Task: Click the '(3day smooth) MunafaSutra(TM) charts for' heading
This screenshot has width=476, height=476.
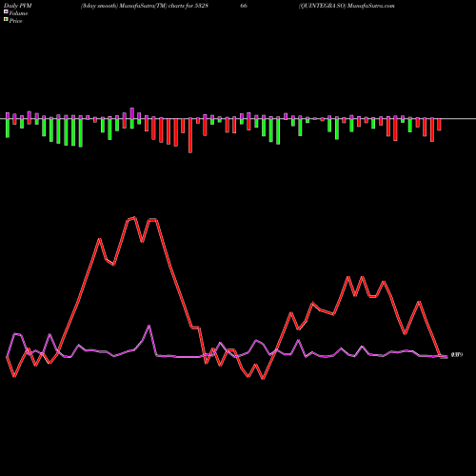Action: 137,6
